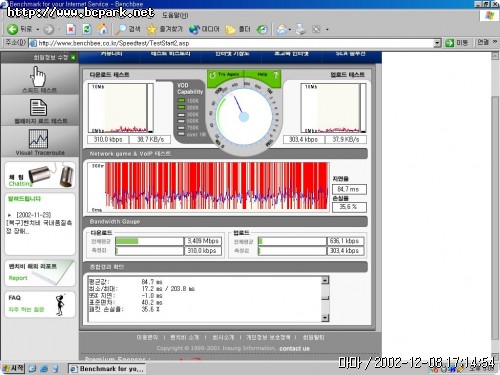Click the Try Again button
Viewport: 500px width, 375px height.
pyautogui.click(x=225, y=75)
